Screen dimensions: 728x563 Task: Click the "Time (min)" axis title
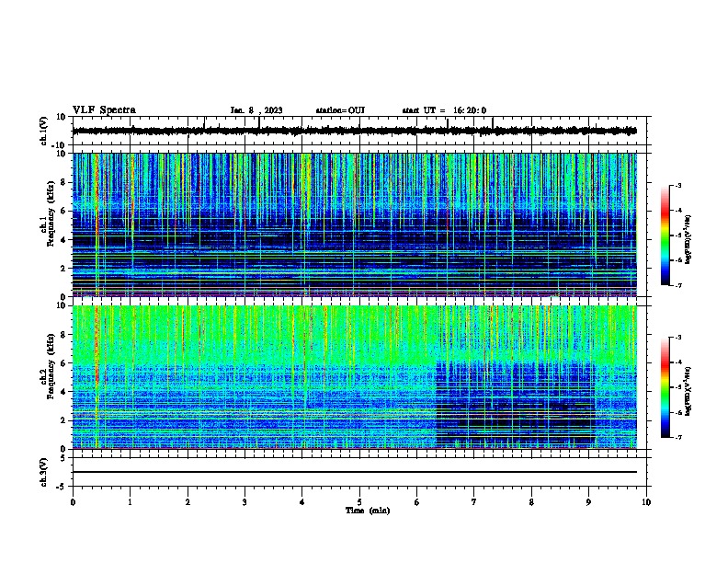[x=368, y=511]
